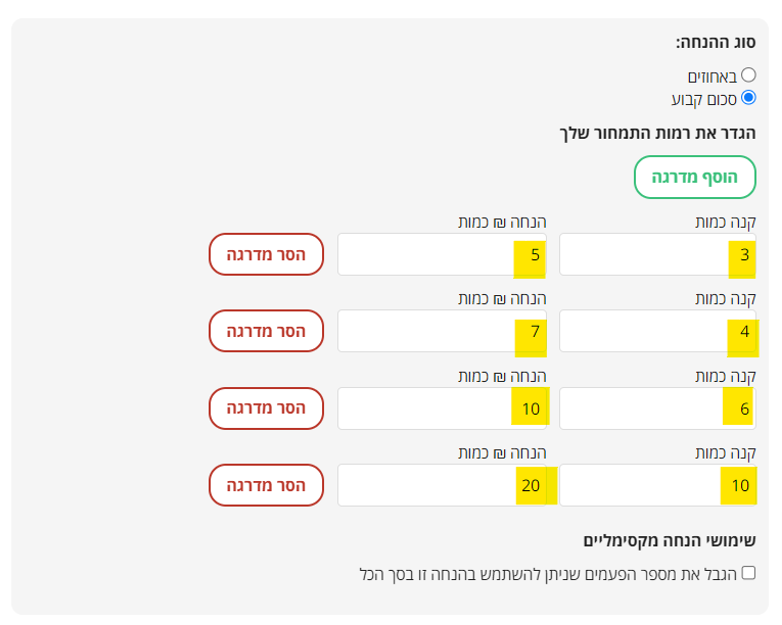Focus the discount field showing 5
This screenshot has height=625, width=782.
[442, 254]
